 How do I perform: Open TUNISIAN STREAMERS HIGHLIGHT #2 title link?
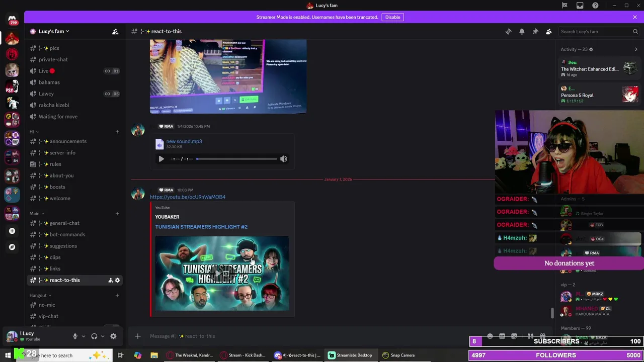click(201, 227)
